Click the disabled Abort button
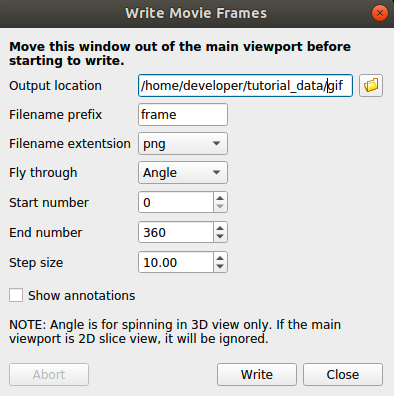Image resolution: width=394 pixels, height=396 pixels. [49, 374]
